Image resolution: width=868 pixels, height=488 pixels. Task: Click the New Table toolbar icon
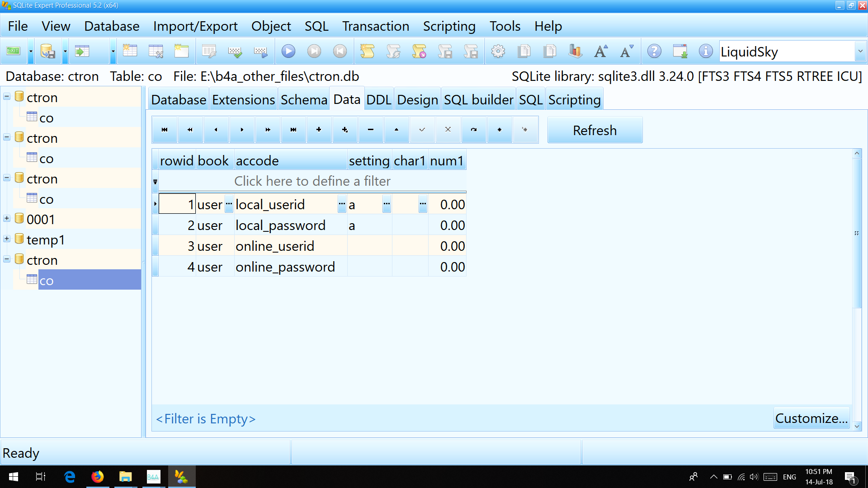click(x=130, y=51)
